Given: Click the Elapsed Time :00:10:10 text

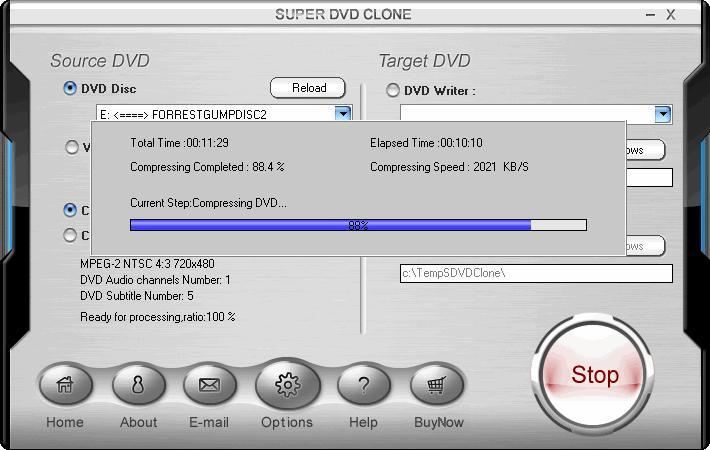Looking at the screenshot, I should pos(426,143).
